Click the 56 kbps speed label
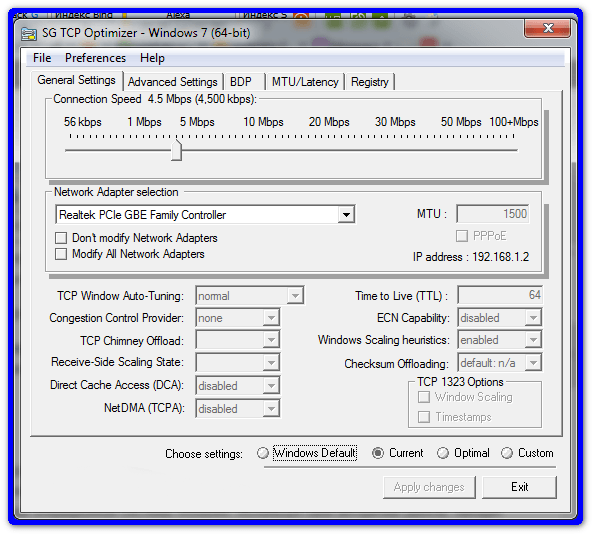Screen dimensions: 592x534 tap(83, 122)
